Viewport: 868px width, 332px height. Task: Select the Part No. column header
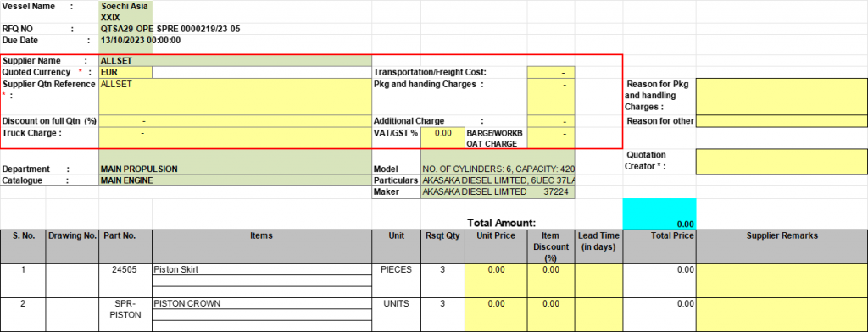[x=125, y=246]
